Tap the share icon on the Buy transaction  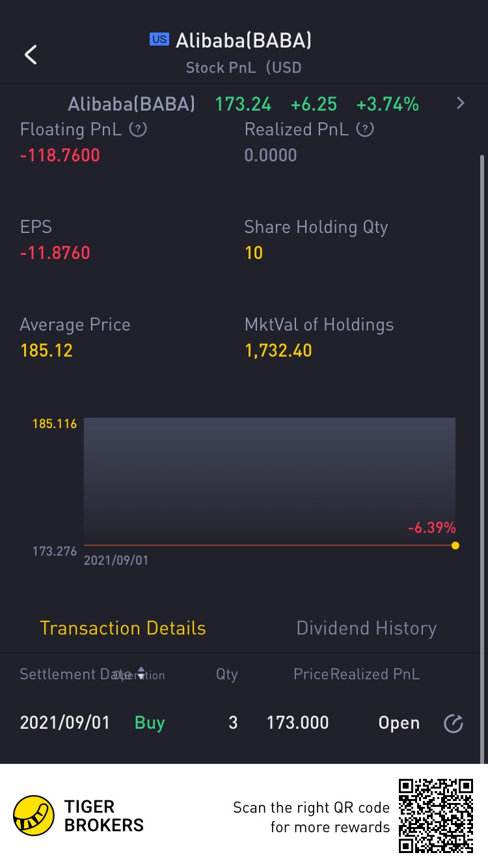point(453,723)
